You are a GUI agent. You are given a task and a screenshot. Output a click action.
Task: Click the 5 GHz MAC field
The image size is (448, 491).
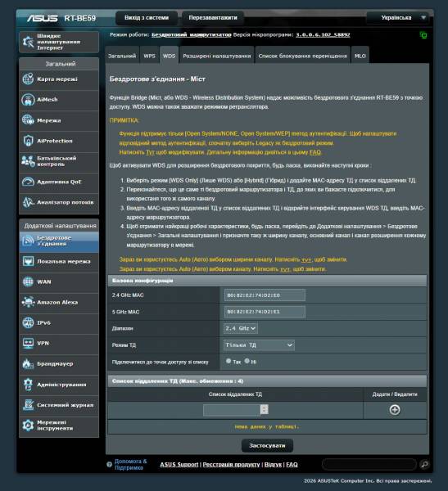click(265, 312)
